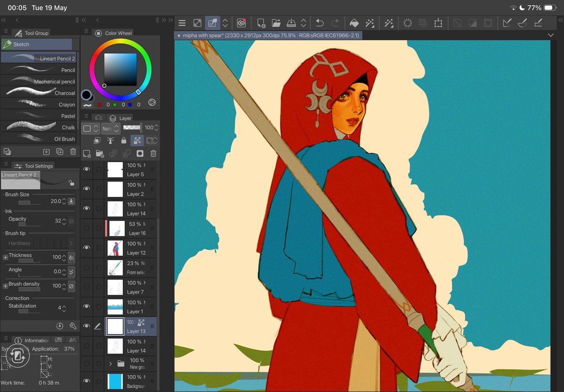Click the color square in the Color Wheel
Screen dimensions: 564x392
(120, 70)
